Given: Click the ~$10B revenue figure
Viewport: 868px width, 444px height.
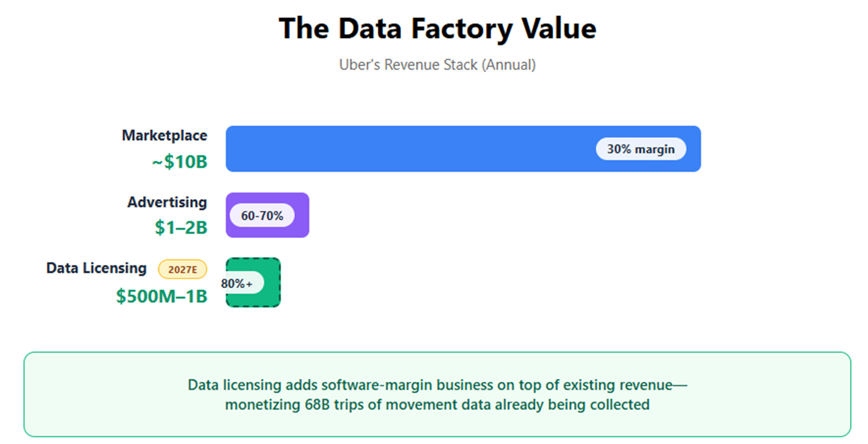Looking at the screenshot, I should [180, 162].
